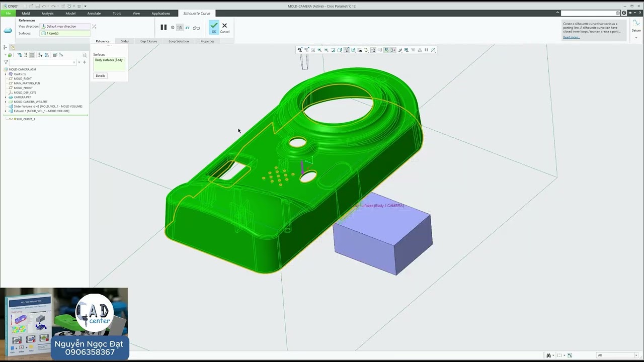Select MOLD_RIGHT datum plane in tree
The image size is (644, 362).
pos(23,78)
